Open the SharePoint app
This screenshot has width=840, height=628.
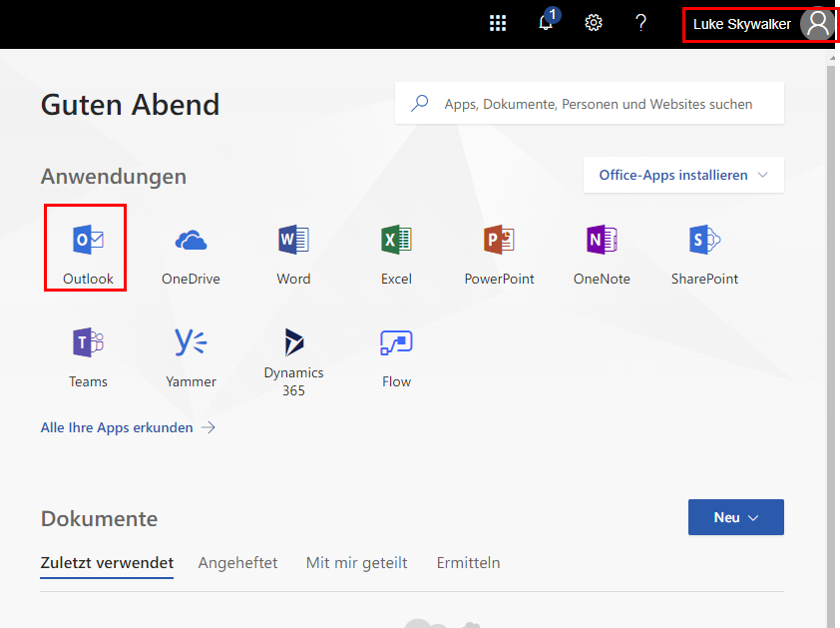[704, 254]
